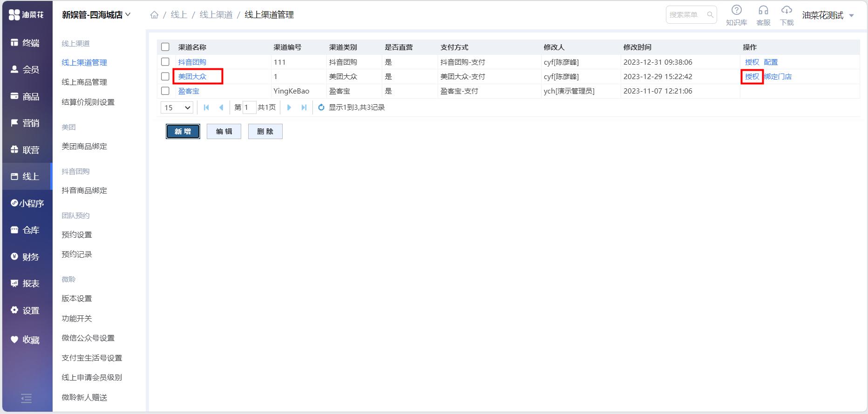Click the 删除 button

click(265, 132)
